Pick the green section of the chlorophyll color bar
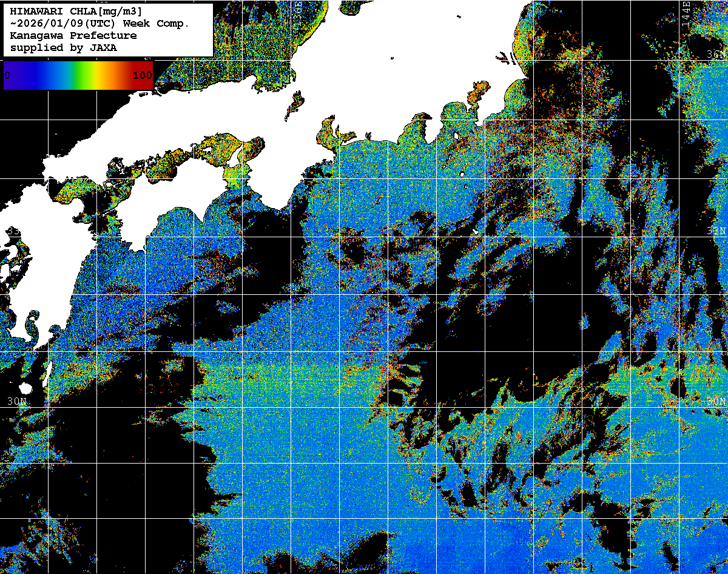 (x=78, y=76)
